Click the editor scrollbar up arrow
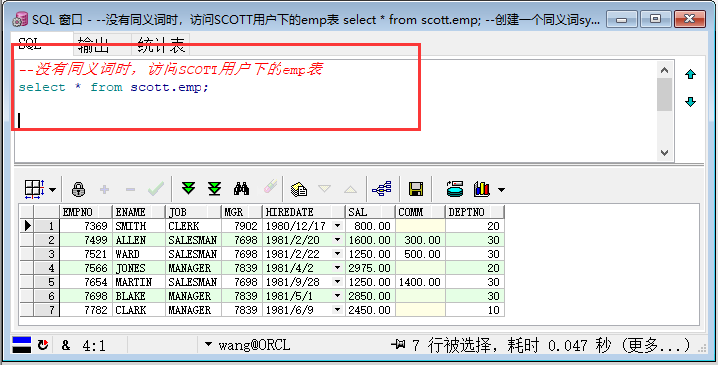The image size is (718, 365). click(x=664, y=70)
